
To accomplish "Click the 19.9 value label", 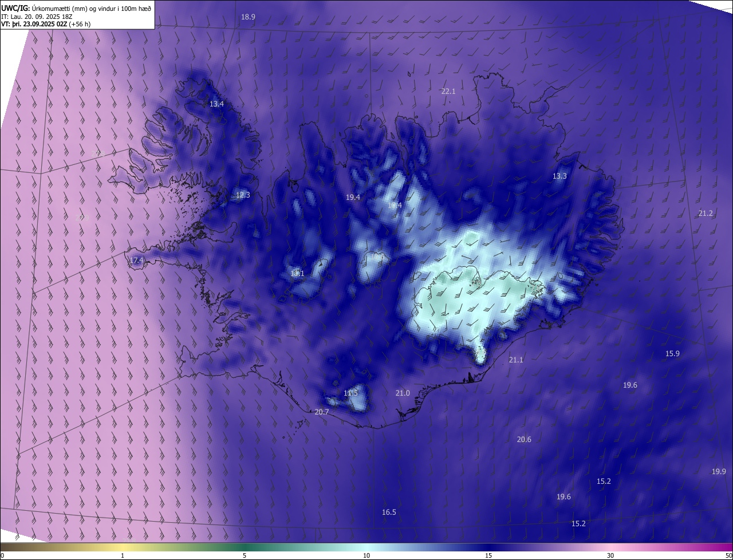I will (x=719, y=472).
